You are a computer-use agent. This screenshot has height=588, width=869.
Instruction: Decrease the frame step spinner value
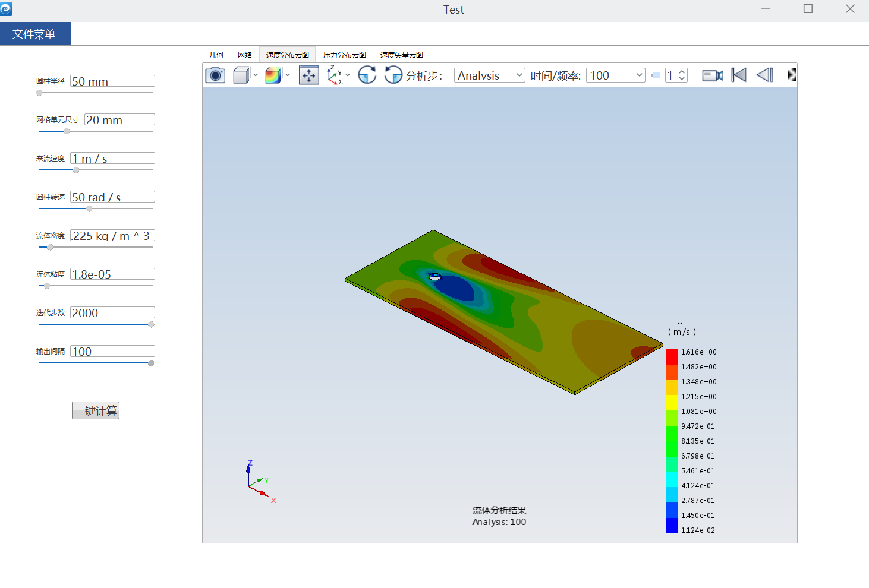pos(682,79)
